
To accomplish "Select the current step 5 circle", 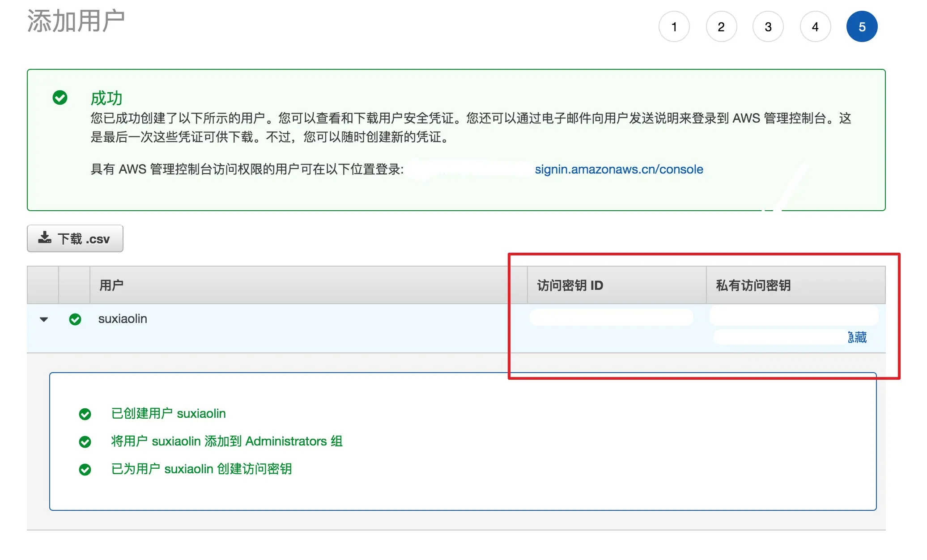I will coord(862,27).
